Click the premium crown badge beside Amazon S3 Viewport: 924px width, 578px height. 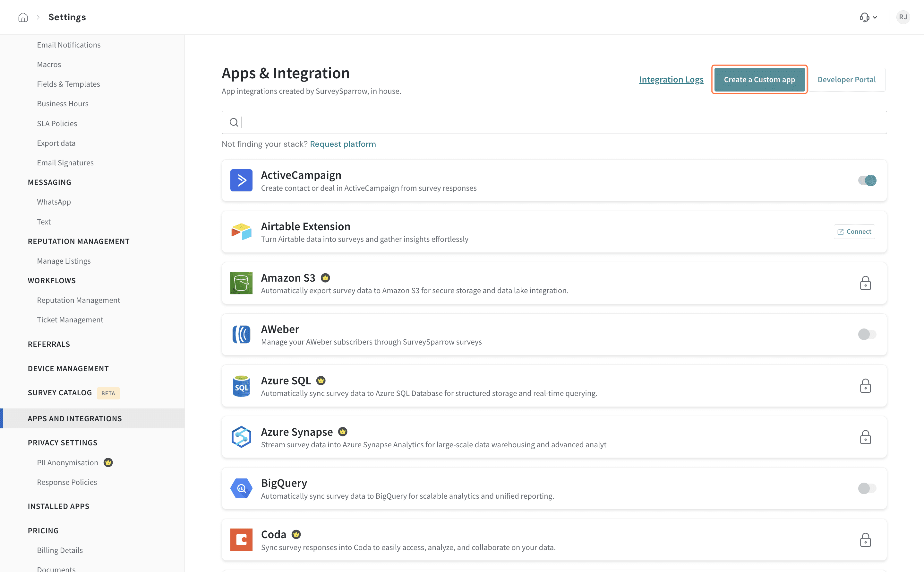pyautogui.click(x=325, y=278)
